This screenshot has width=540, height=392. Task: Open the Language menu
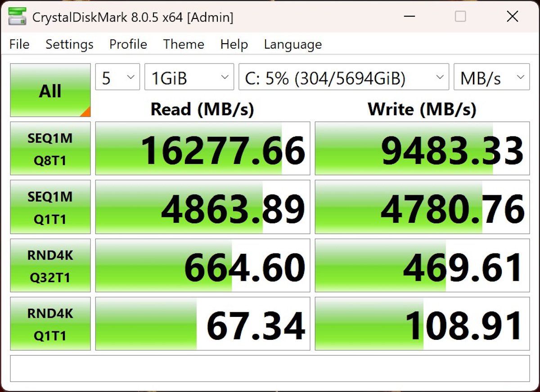click(x=292, y=44)
